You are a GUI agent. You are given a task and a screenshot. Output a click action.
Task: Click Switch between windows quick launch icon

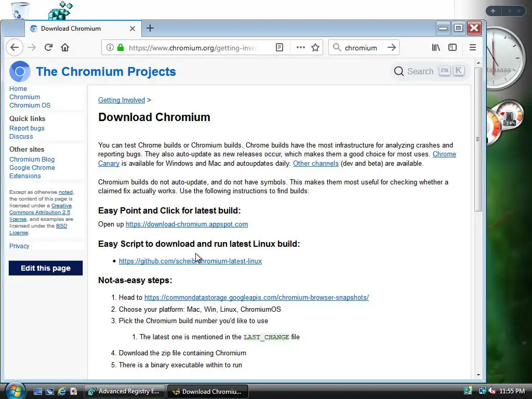pyautogui.click(x=49, y=391)
